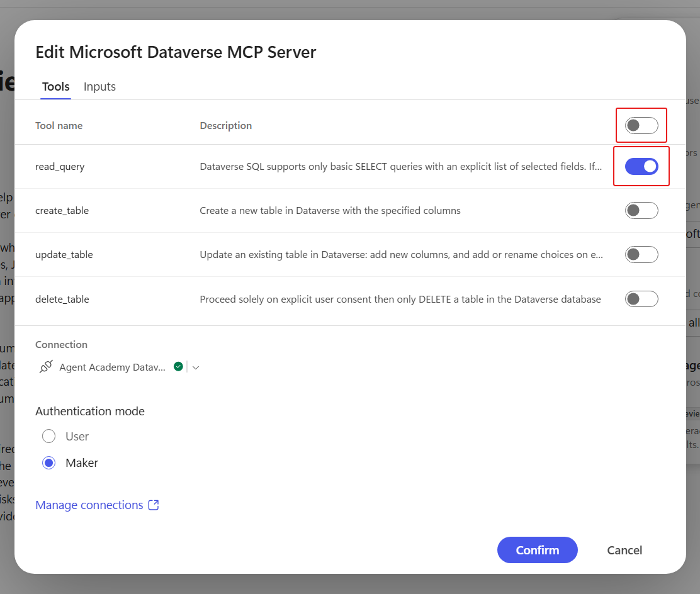Screen dimensions: 700x594
Task: Click the update_table description text
Action: pyautogui.click(x=402, y=255)
